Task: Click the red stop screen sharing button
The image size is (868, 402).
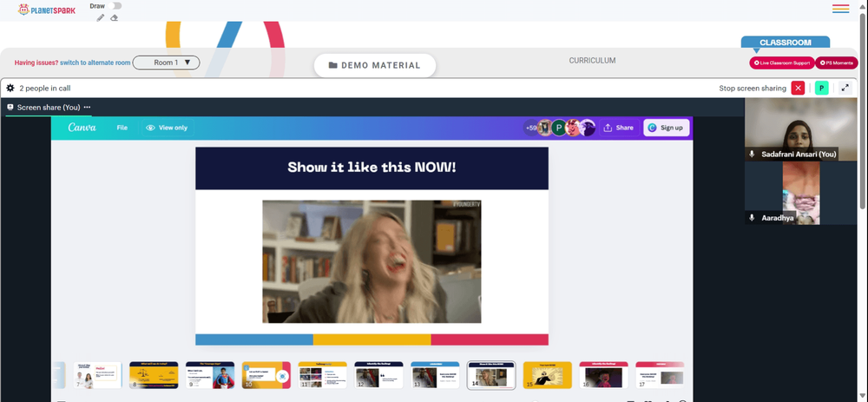Action: pyautogui.click(x=798, y=88)
